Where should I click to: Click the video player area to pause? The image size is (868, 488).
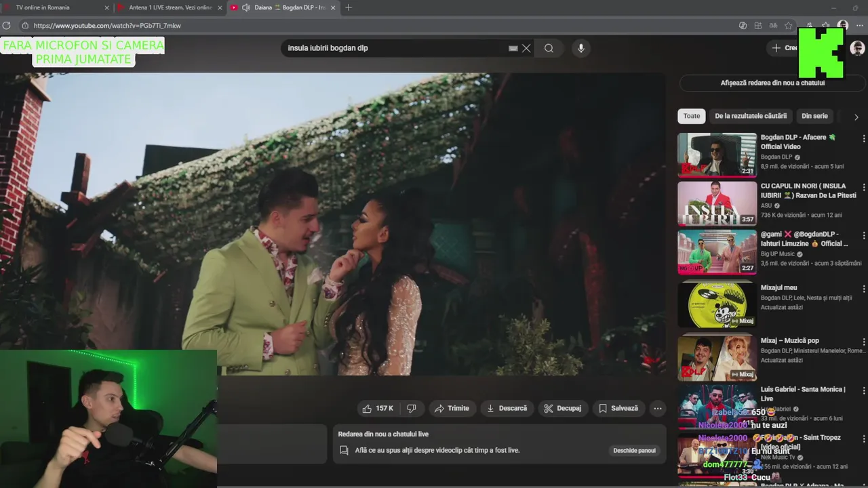click(332, 224)
